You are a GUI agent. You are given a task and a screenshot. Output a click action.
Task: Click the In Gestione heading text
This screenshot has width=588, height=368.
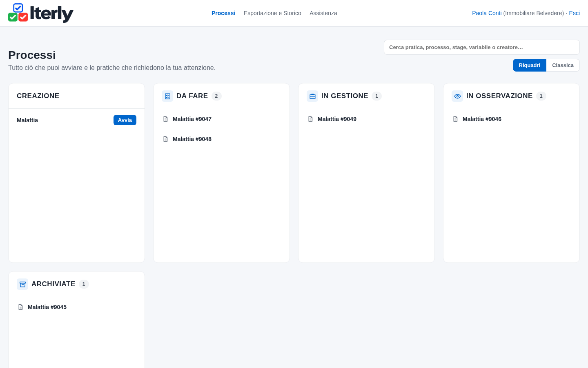pos(345,96)
